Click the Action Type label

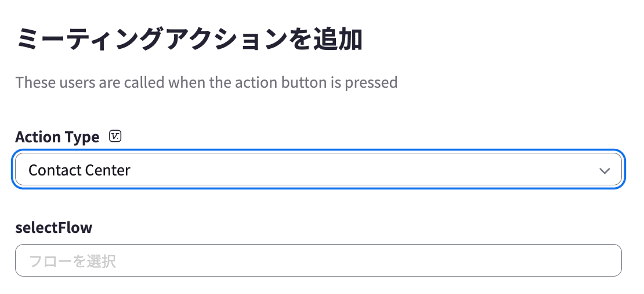57,137
